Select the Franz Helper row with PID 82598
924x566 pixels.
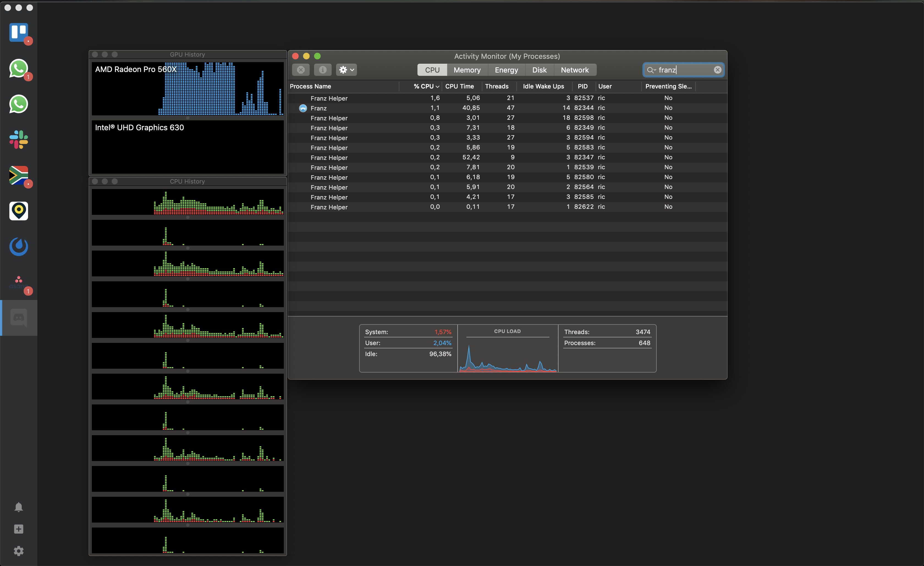(x=507, y=118)
